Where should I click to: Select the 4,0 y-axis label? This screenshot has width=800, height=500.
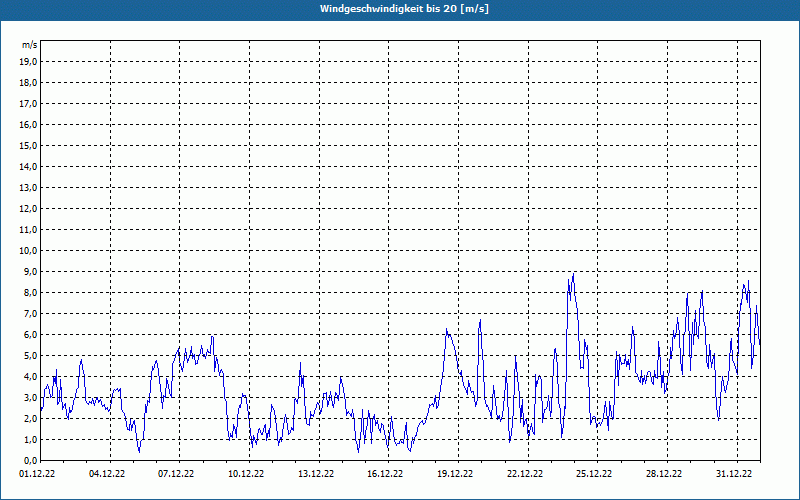click(x=30, y=377)
